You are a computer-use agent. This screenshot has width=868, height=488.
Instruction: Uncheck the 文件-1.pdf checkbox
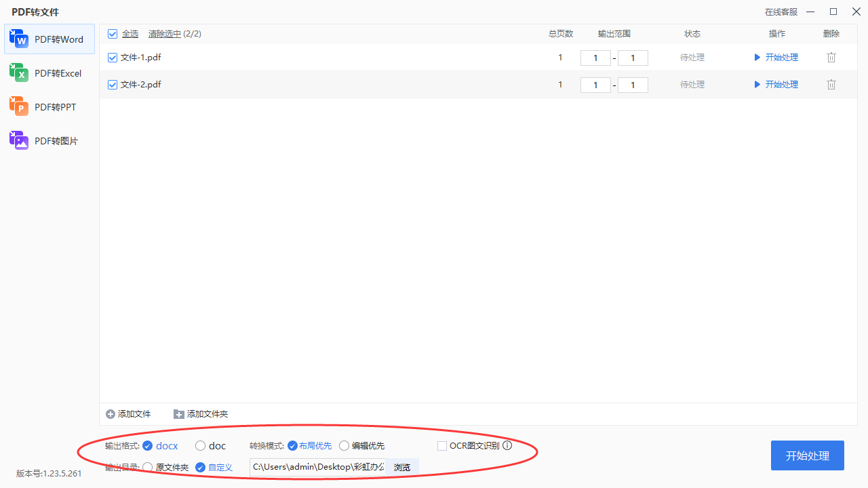pyautogui.click(x=113, y=58)
